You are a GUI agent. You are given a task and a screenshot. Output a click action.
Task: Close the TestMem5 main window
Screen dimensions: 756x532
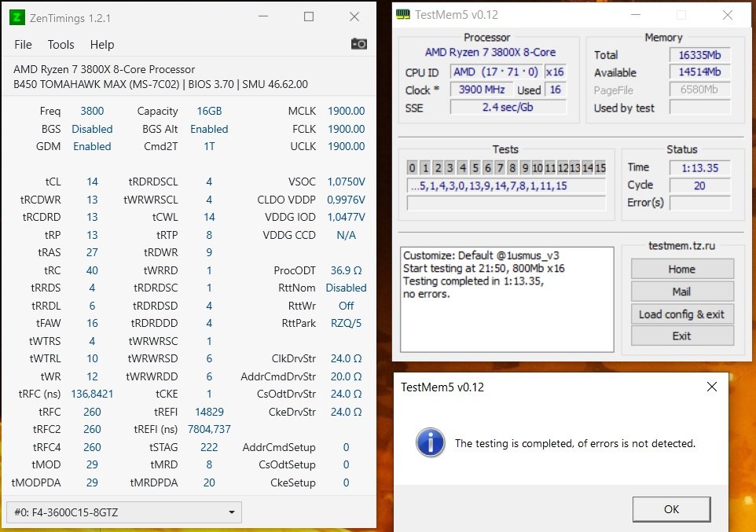pyautogui.click(x=728, y=15)
